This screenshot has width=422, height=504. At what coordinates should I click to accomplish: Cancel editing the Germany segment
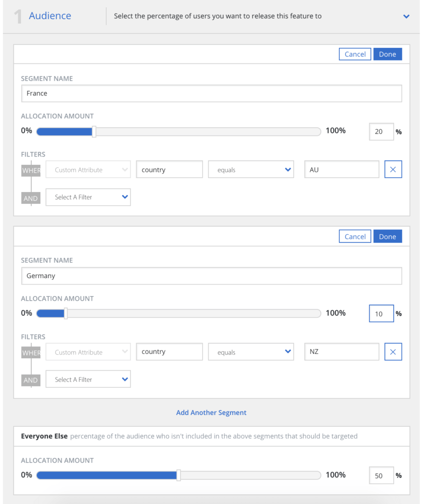[x=355, y=236]
